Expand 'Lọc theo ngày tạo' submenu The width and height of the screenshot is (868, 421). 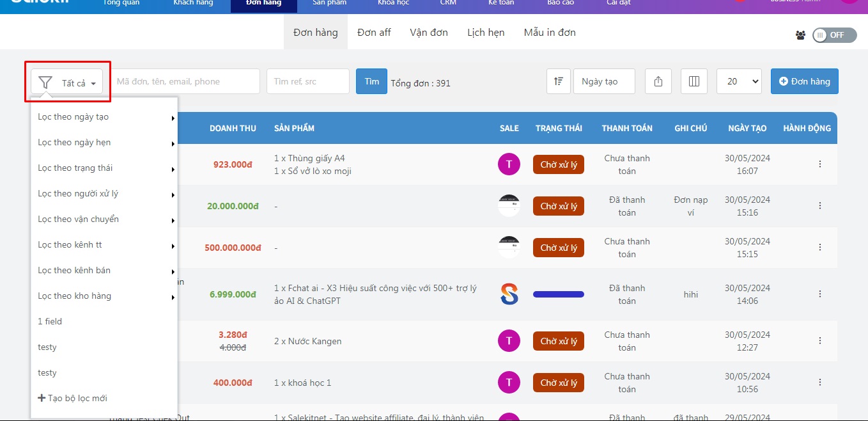coord(104,117)
